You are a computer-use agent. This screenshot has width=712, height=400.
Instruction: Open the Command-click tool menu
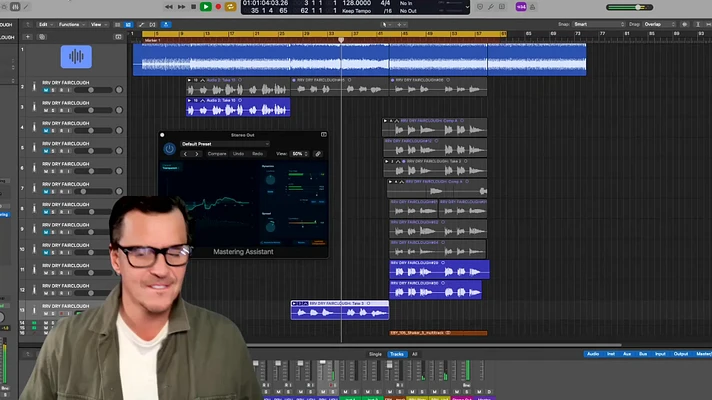coord(401,25)
